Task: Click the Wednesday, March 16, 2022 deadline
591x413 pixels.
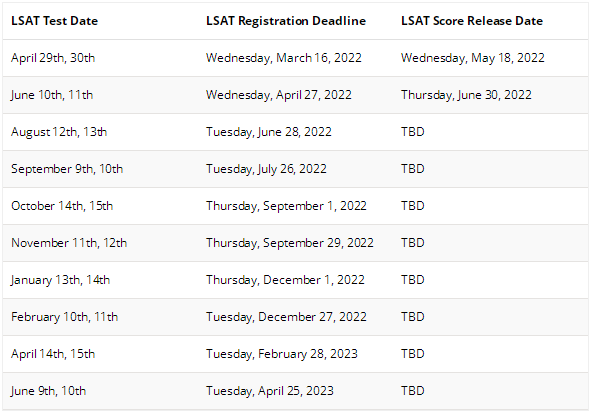Action: [x=283, y=58]
